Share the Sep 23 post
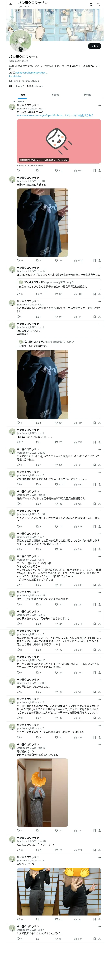The width and height of the screenshot is (110, 980). pyautogui.click(x=99, y=624)
